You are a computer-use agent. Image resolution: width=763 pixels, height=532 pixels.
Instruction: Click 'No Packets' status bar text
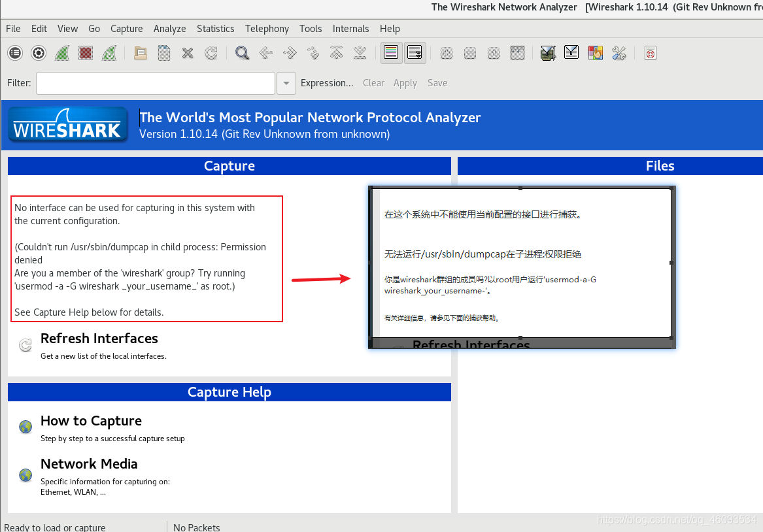coord(197,527)
